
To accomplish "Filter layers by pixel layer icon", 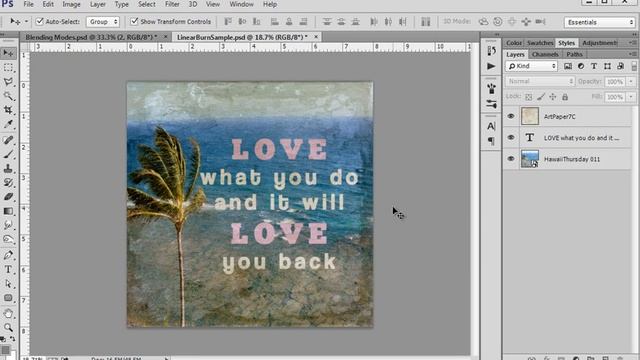I will click(568, 66).
